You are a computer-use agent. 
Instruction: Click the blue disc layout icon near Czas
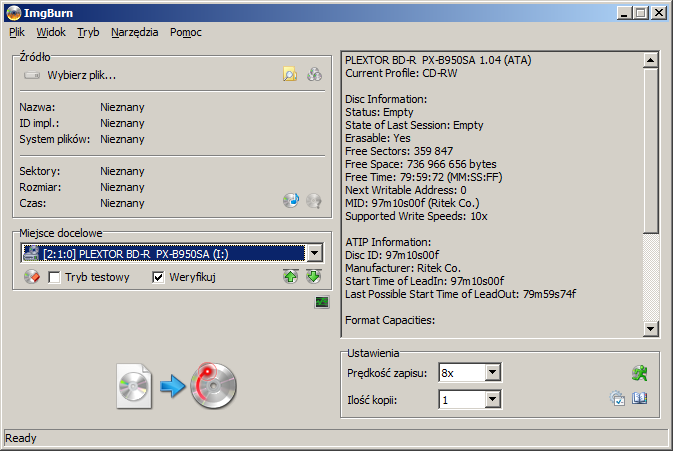point(291,200)
